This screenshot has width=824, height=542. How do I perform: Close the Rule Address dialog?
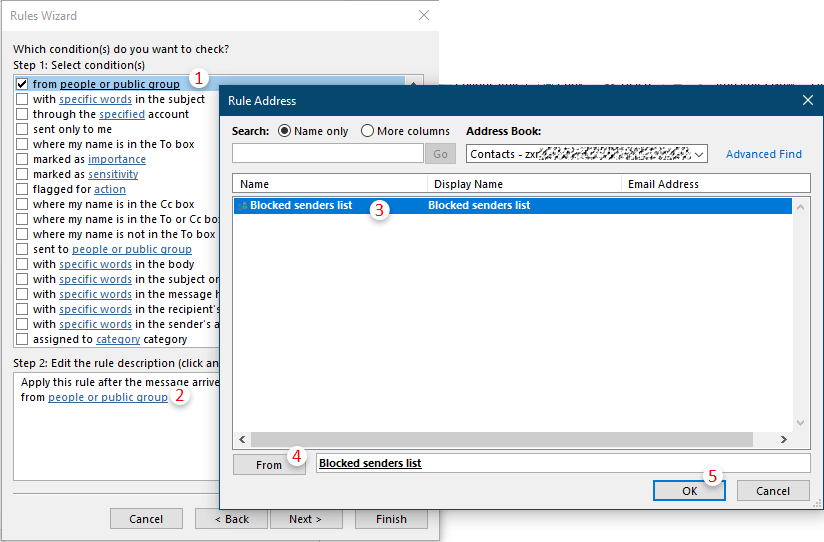pos(807,100)
